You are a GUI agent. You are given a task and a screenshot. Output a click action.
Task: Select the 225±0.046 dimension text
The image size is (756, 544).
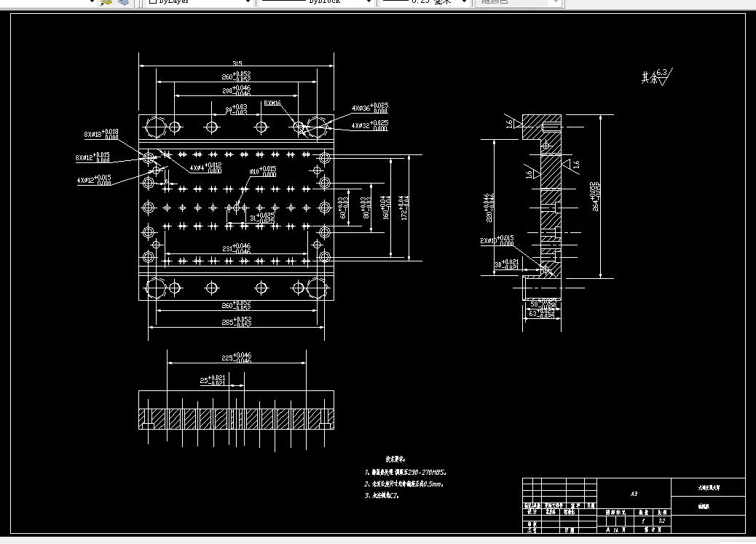pos(236,358)
